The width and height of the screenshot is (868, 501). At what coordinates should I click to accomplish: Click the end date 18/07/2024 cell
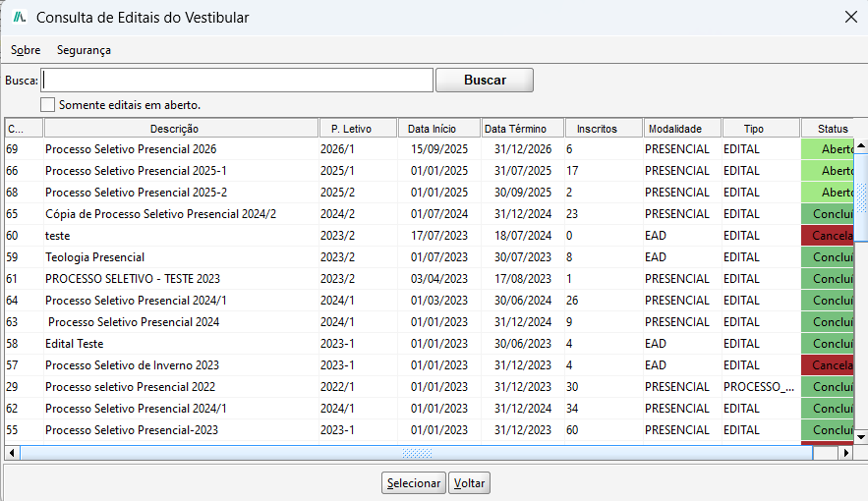(x=523, y=236)
